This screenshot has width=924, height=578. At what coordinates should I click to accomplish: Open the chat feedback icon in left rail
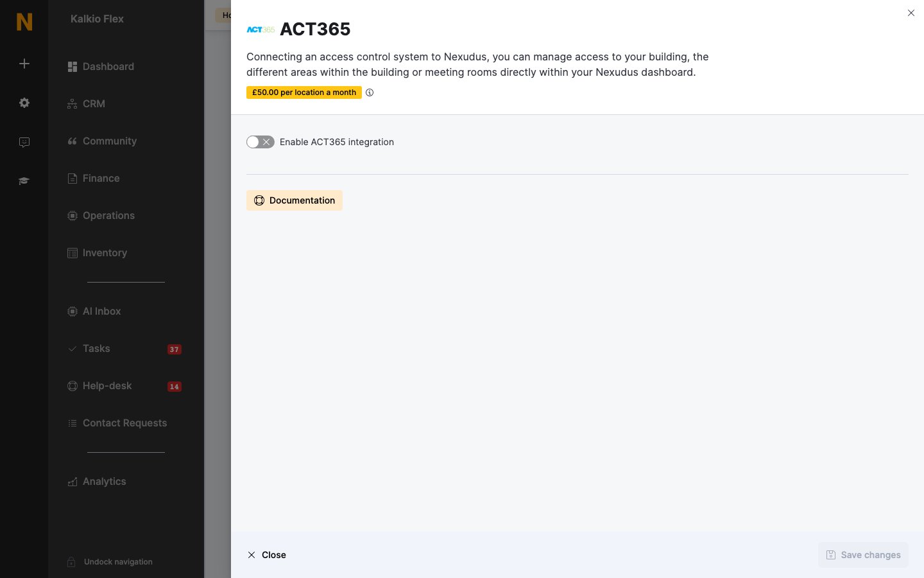point(24,142)
